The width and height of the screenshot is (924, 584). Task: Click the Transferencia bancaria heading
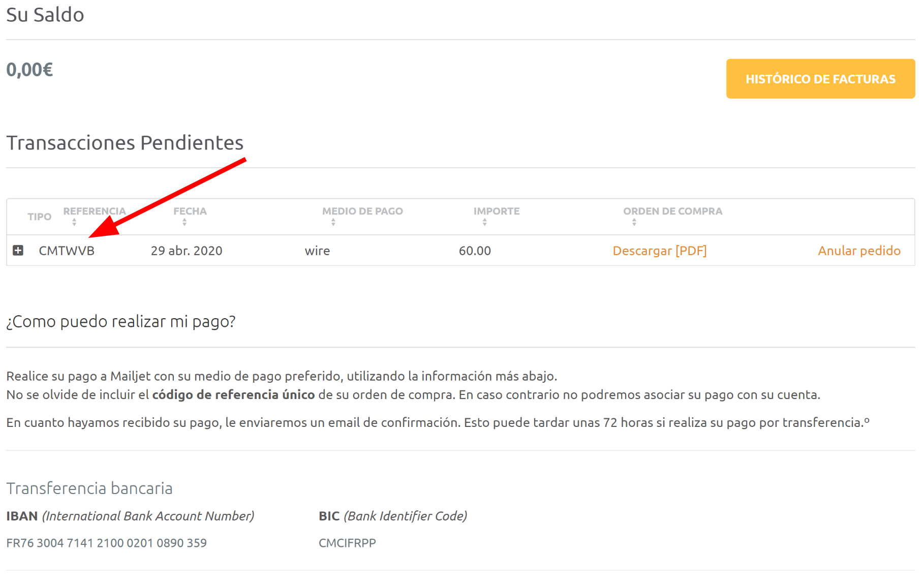click(89, 488)
